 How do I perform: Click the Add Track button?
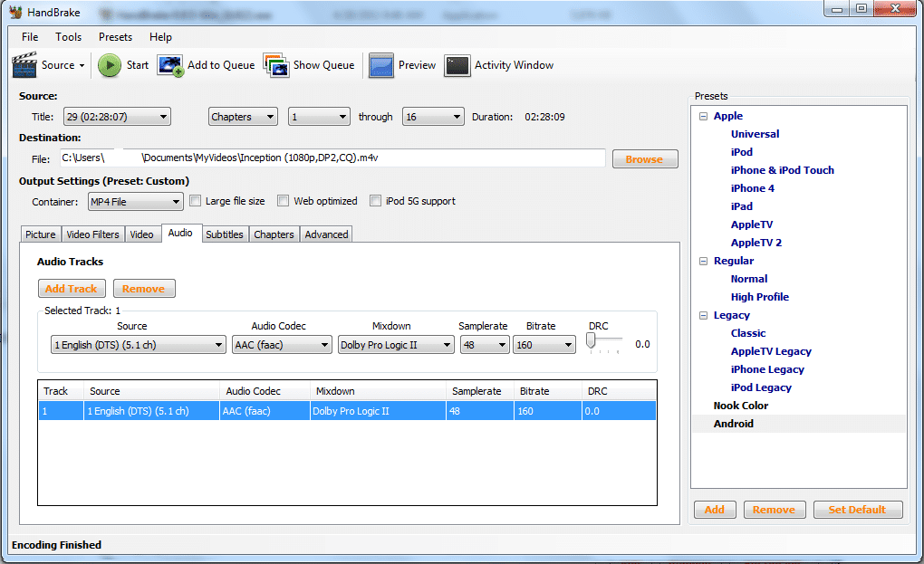(72, 289)
